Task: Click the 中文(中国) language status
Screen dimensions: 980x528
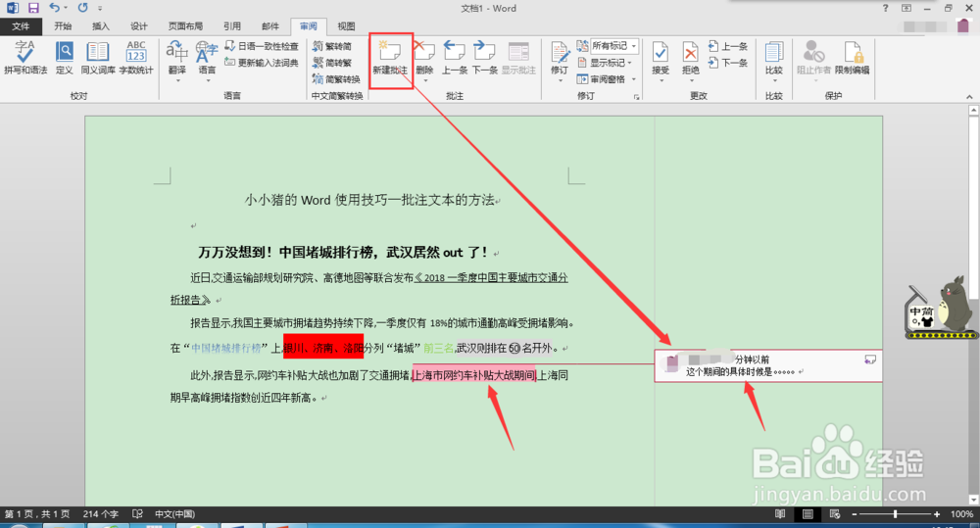Action: coord(175,513)
